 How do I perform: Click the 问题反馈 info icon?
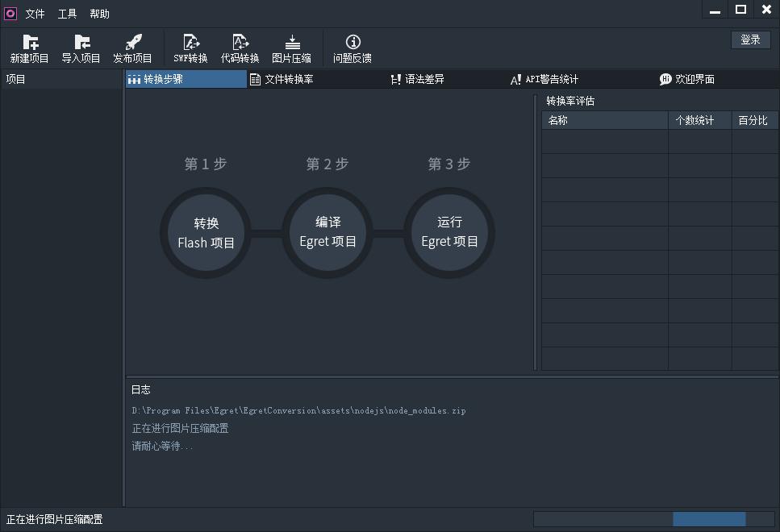352,48
